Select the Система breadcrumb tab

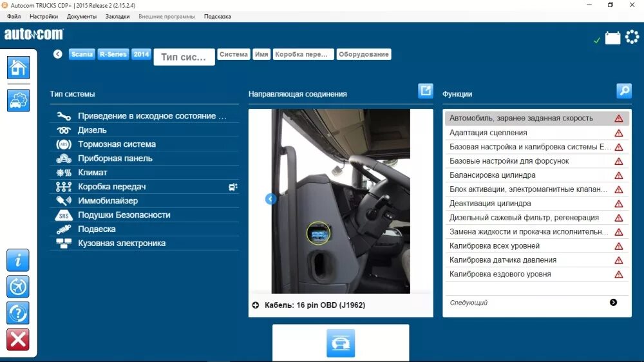[x=234, y=54]
